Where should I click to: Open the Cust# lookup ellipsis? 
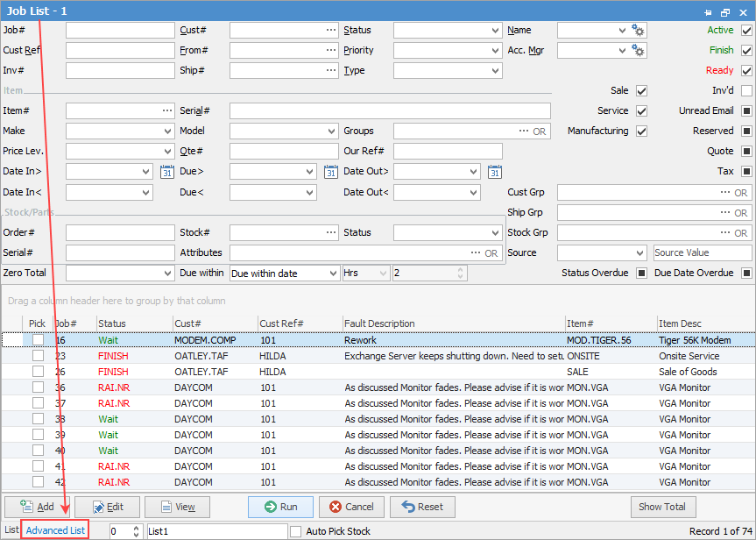tap(330, 31)
